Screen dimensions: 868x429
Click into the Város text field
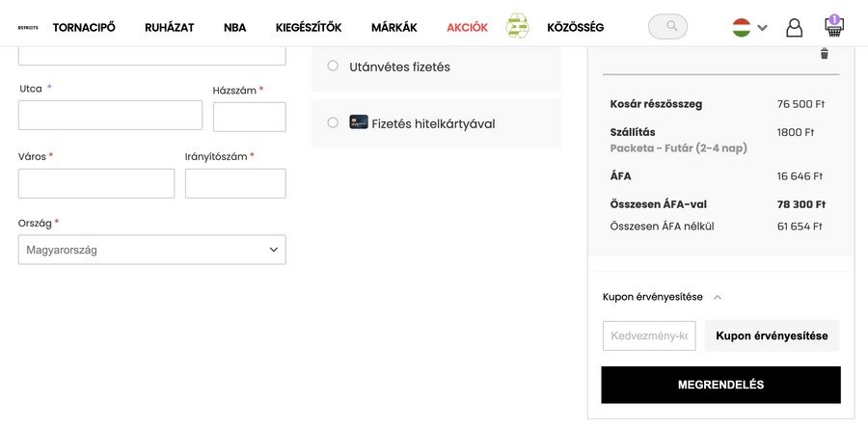tap(96, 183)
